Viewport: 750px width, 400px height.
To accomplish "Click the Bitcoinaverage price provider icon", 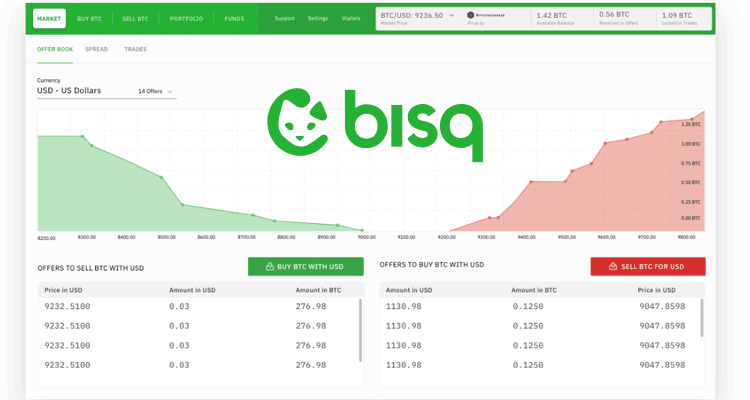I will click(x=471, y=15).
